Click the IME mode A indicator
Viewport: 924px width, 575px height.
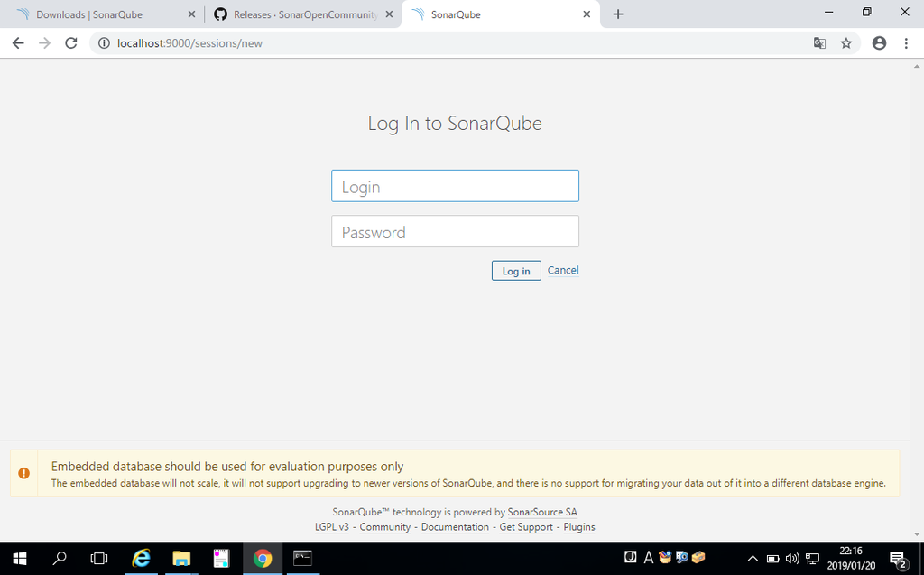coord(648,557)
